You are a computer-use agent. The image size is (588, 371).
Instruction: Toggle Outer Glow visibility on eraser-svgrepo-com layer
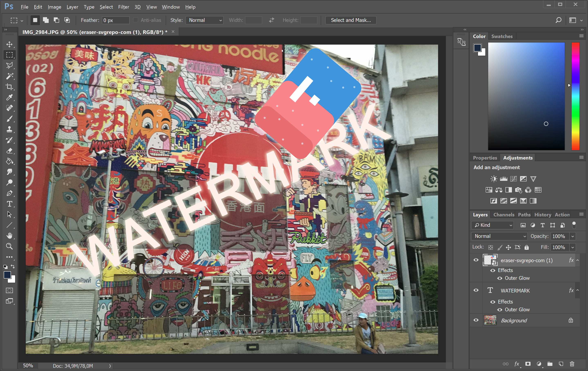click(500, 278)
